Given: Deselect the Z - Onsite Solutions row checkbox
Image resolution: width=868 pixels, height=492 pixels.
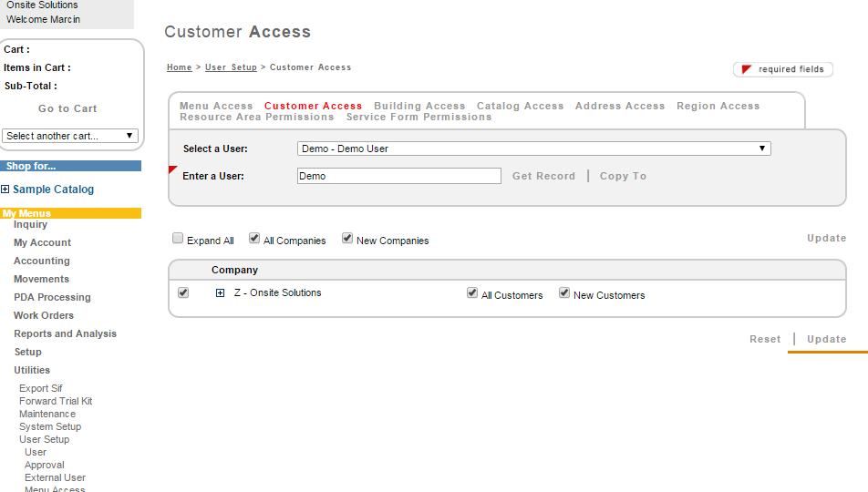Looking at the screenshot, I should tap(183, 292).
